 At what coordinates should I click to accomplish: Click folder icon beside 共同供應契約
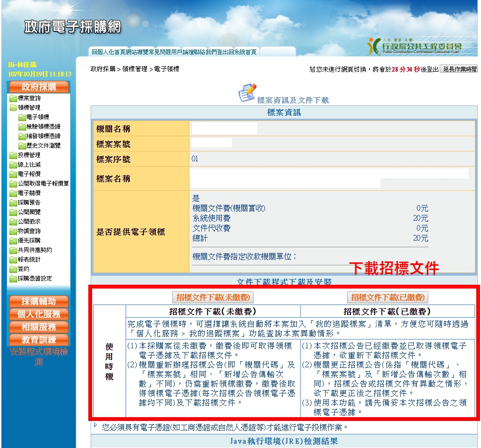[13, 250]
